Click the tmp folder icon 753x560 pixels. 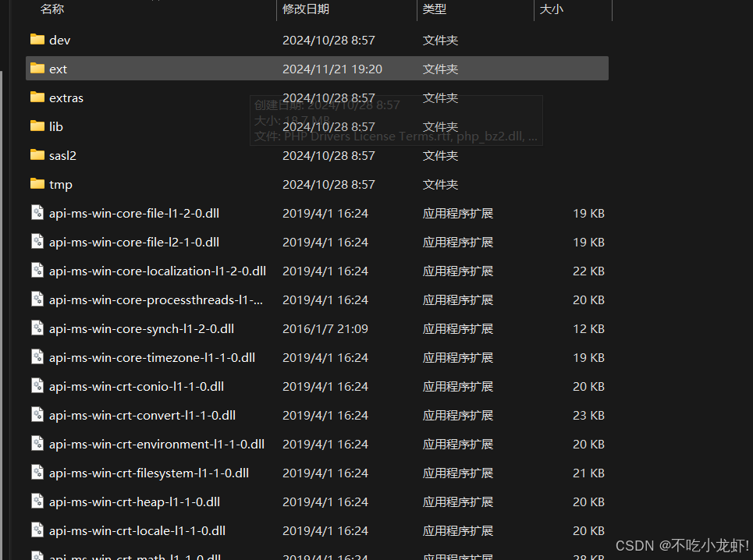coord(37,184)
